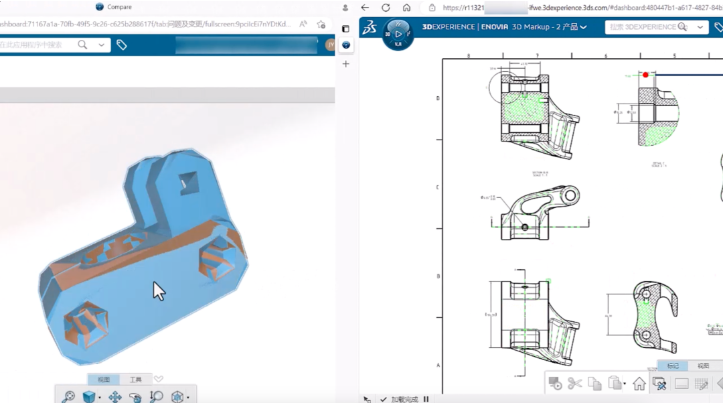Expand the 3DEXPERIENCE search options arrow

(700, 27)
